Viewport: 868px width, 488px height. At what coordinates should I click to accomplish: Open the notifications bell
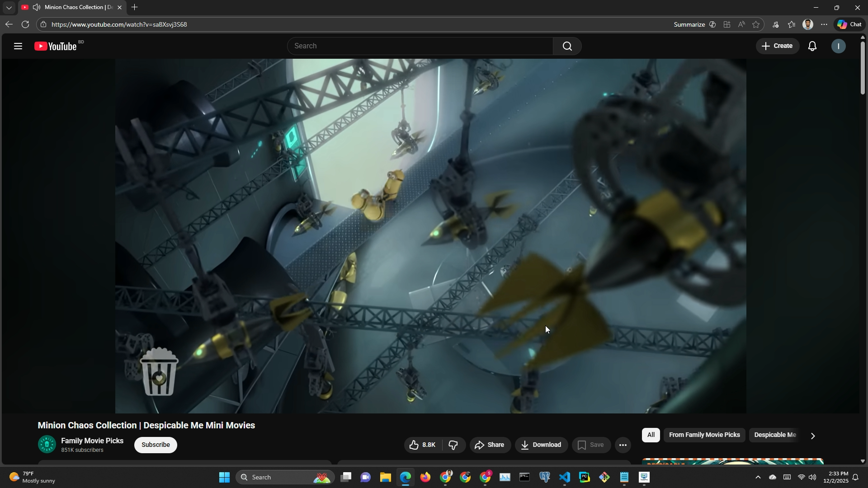(812, 46)
